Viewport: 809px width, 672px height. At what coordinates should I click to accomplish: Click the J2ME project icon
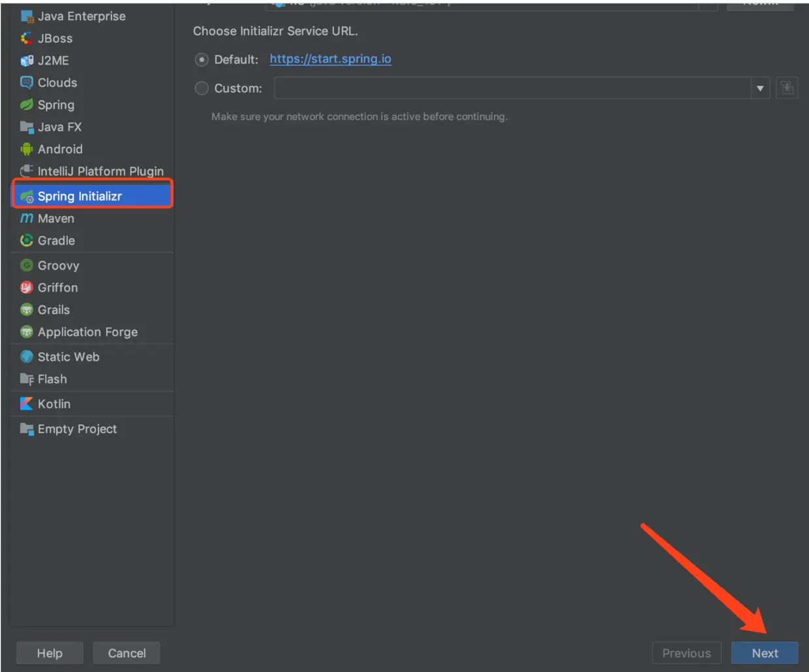pyautogui.click(x=27, y=61)
